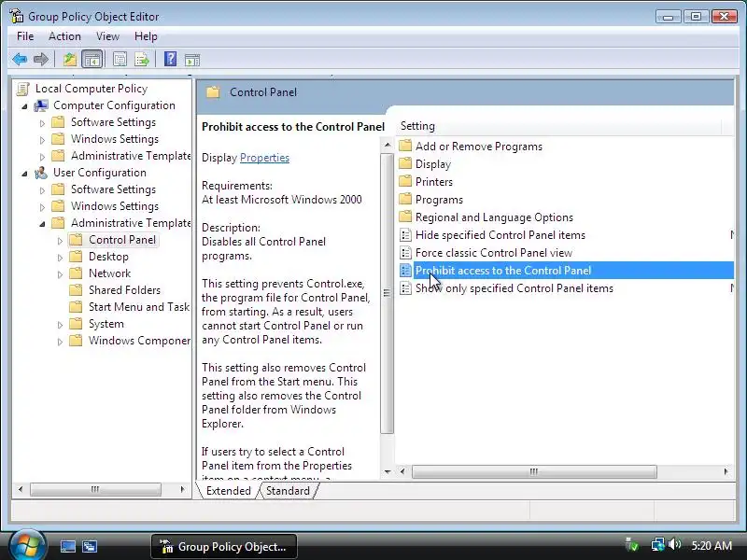Click settings list scroll right arrow
The width and height of the screenshot is (747, 560).
coord(726,471)
